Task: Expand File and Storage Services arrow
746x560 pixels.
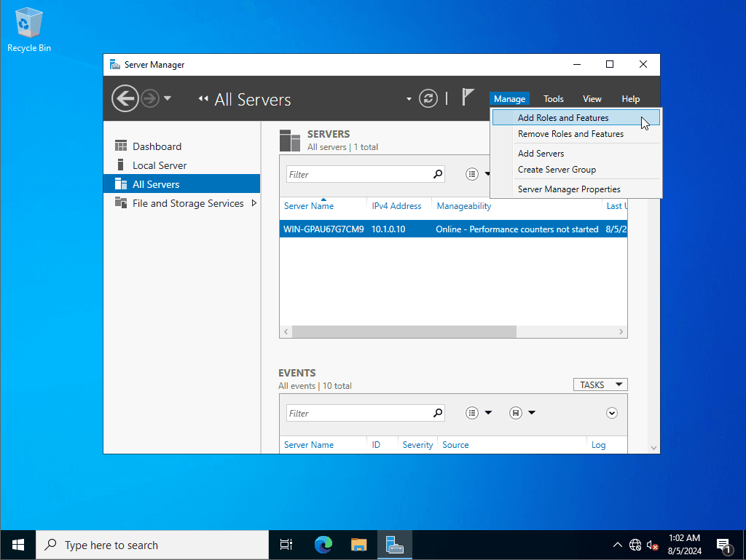Action: coord(254,203)
